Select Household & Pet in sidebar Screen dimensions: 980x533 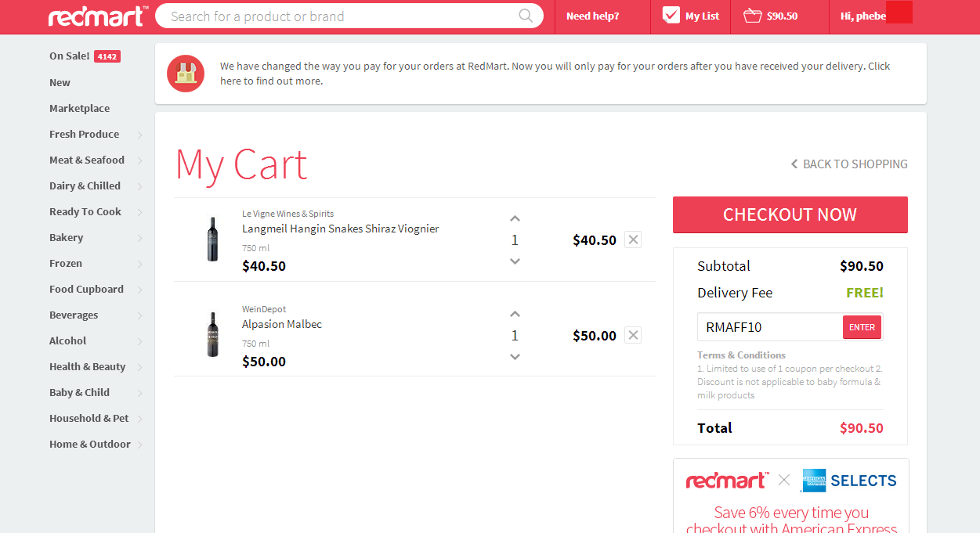click(89, 418)
